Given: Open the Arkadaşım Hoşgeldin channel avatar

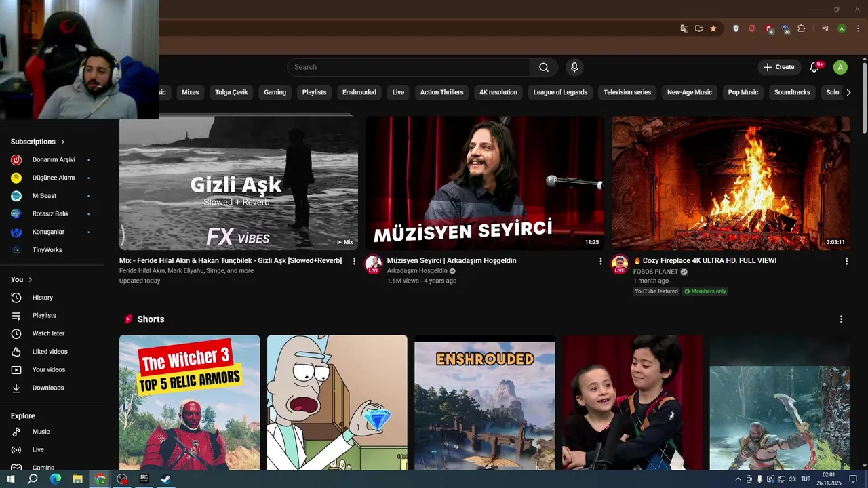Looking at the screenshot, I should click(373, 264).
